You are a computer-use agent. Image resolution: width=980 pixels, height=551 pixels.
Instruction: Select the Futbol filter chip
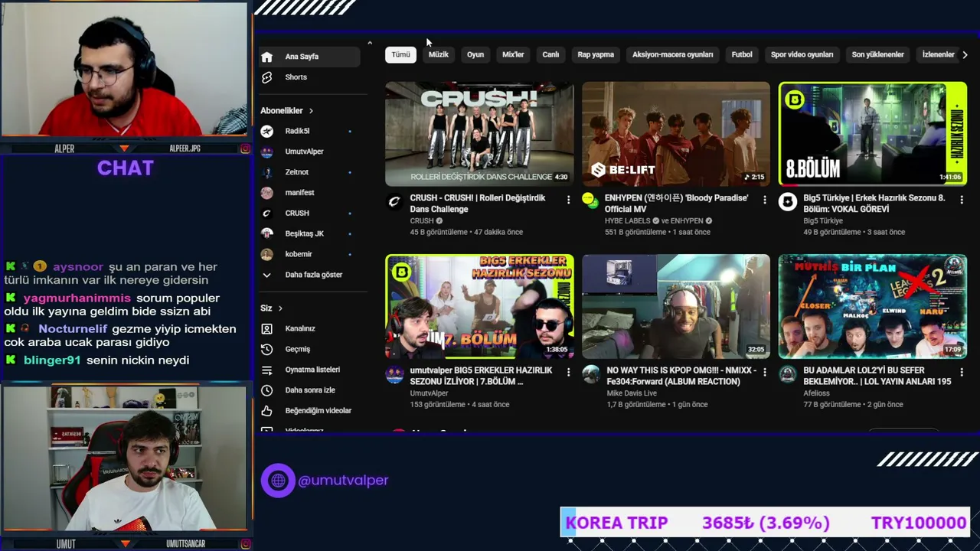742,54
